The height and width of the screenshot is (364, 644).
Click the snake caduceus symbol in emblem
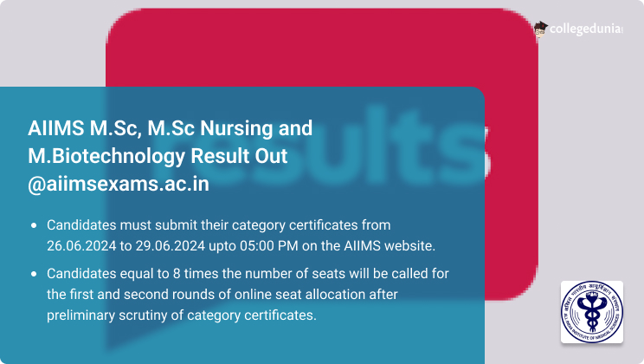[x=592, y=312]
